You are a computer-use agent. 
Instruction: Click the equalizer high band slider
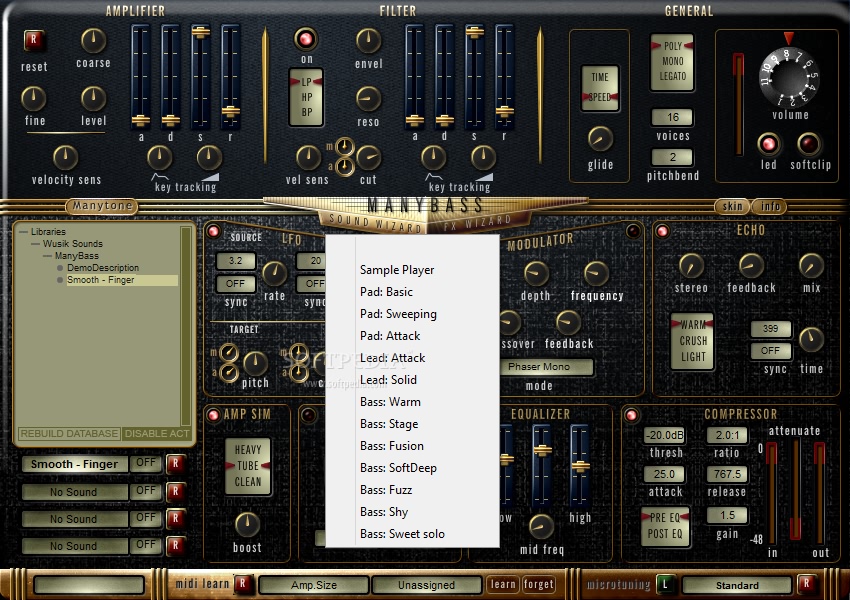[x=580, y=466]
